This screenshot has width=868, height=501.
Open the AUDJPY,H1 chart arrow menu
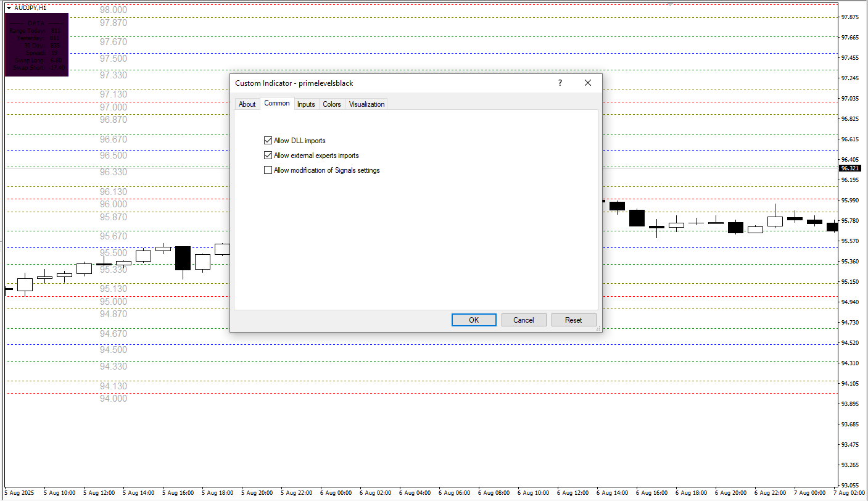(9, 7)
